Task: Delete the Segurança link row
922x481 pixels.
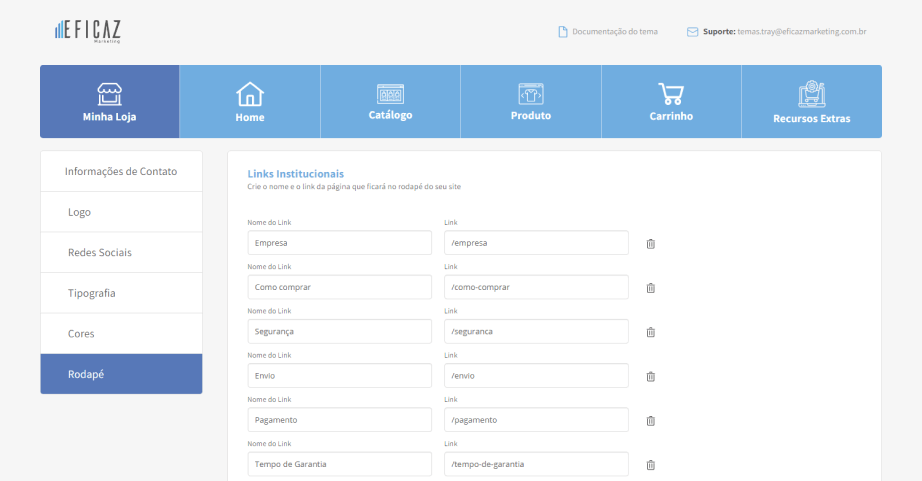Action: point(651,332)
